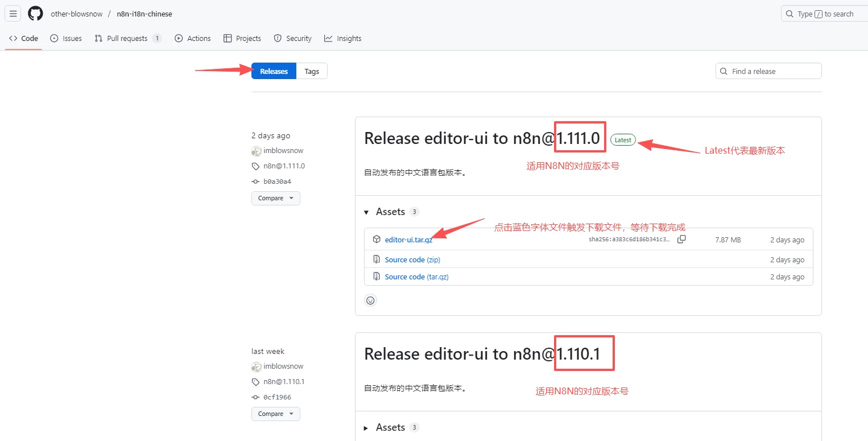Switch to the Tags tab
868x441 pixels.
pos(312,71)
